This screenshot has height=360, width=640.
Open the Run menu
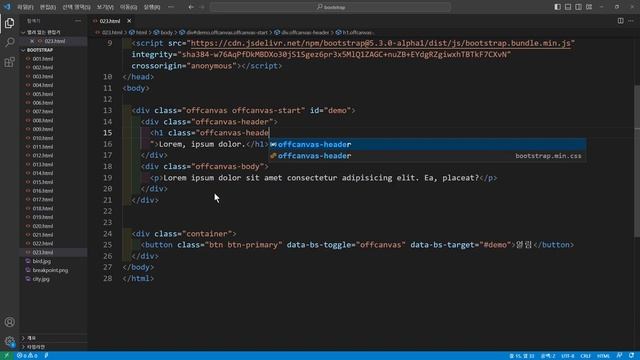point(152,7)
